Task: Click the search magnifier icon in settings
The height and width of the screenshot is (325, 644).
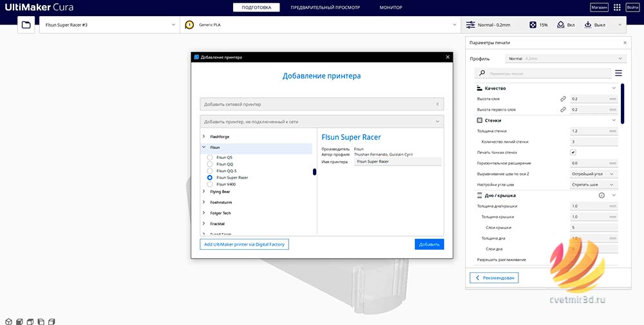Action: tap(482, 73)
